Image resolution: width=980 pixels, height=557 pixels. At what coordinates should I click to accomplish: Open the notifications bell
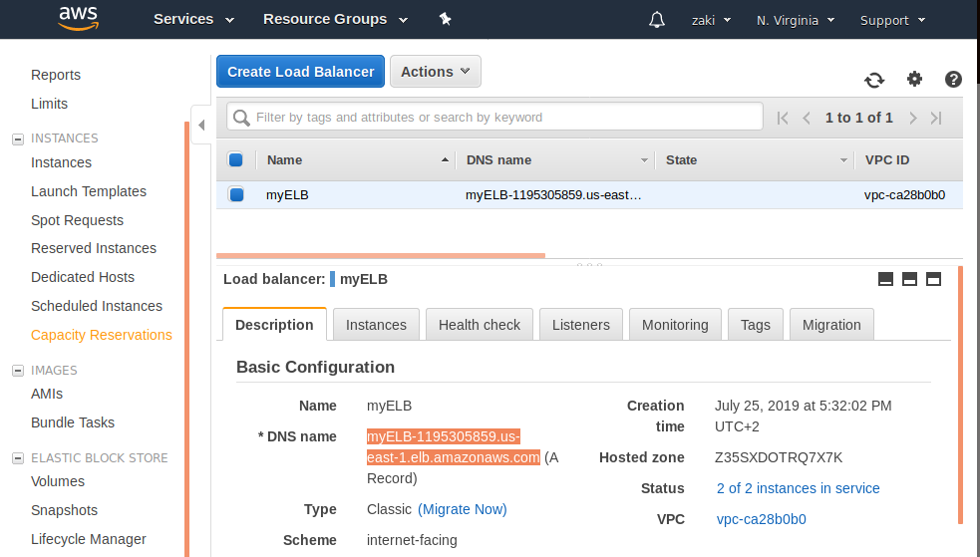656,20
